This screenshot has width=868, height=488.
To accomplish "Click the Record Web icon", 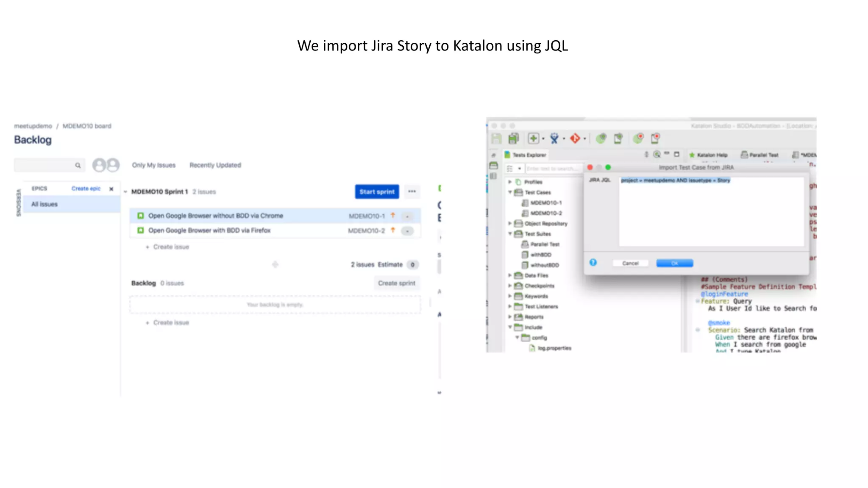I will [638, 139].
